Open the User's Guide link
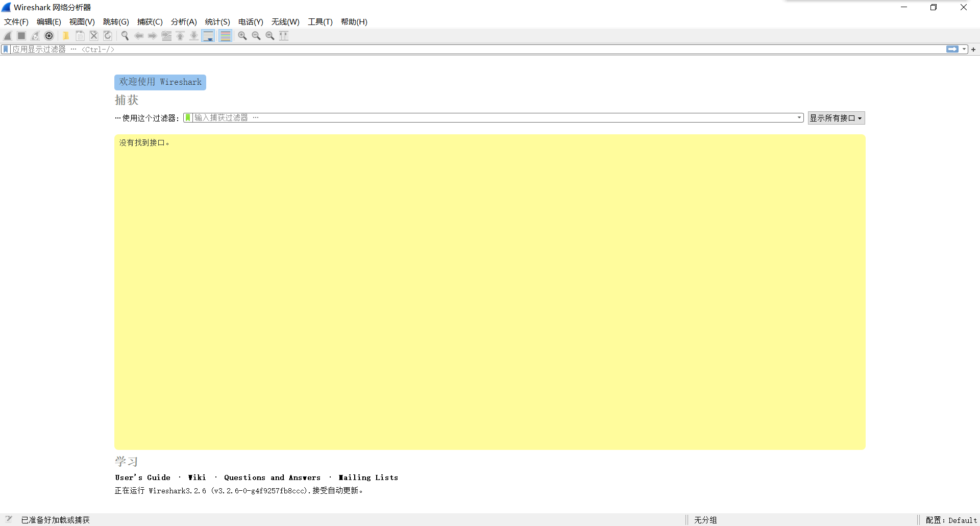 click(x=142, y=477)
